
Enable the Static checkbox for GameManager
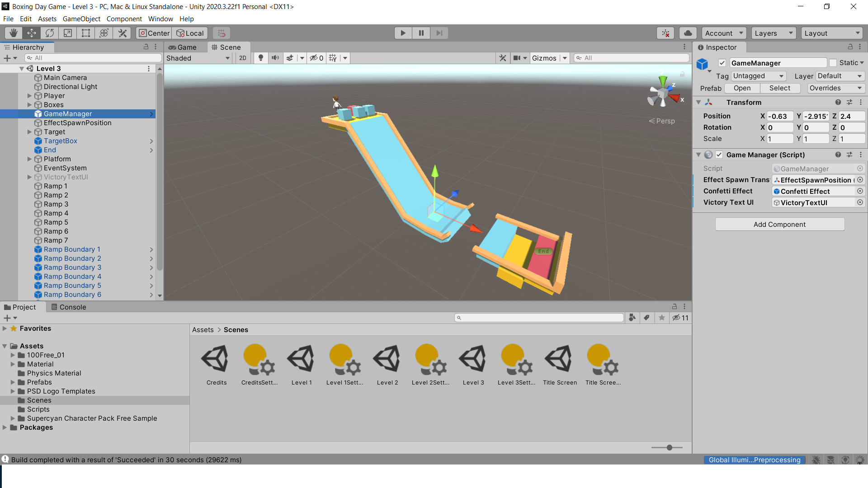832,62
